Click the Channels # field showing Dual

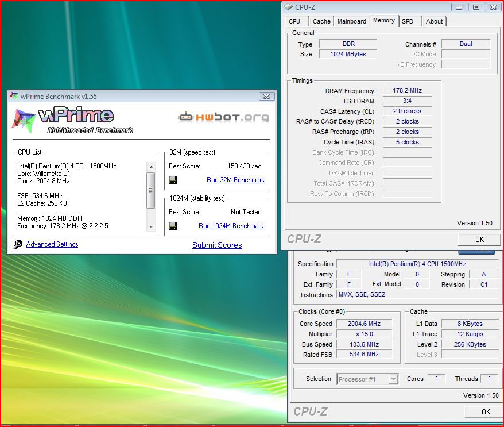click(466, 44)
